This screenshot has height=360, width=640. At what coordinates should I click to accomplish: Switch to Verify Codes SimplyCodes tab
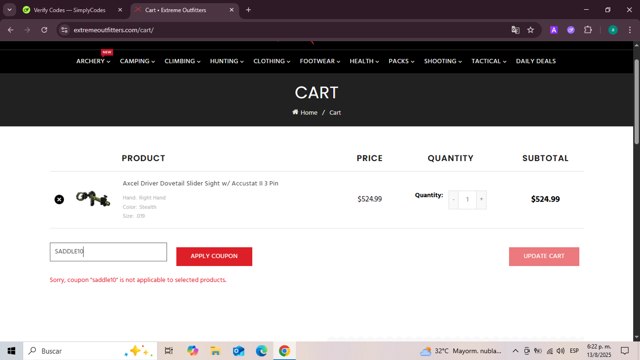click(69, 10)
